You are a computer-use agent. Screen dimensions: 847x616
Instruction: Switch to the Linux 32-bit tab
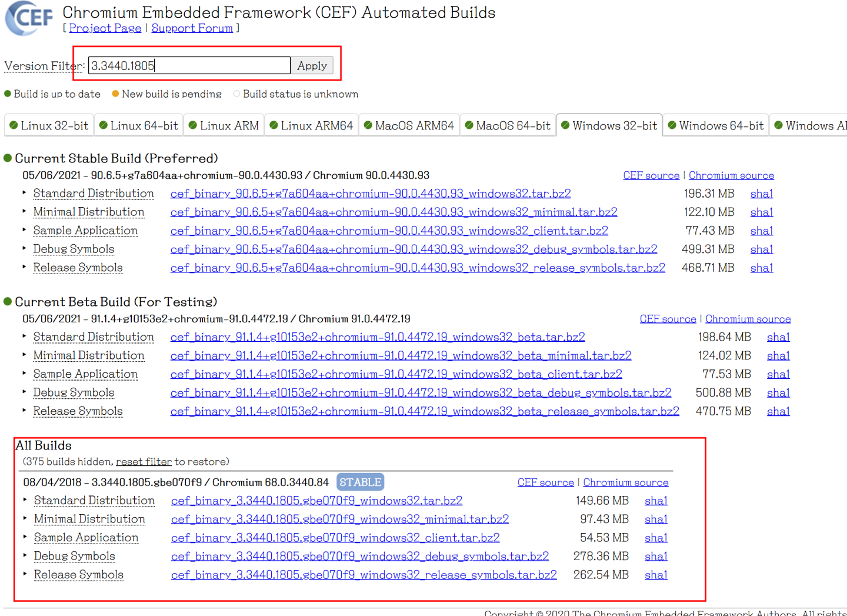click(x=49, y=125)
